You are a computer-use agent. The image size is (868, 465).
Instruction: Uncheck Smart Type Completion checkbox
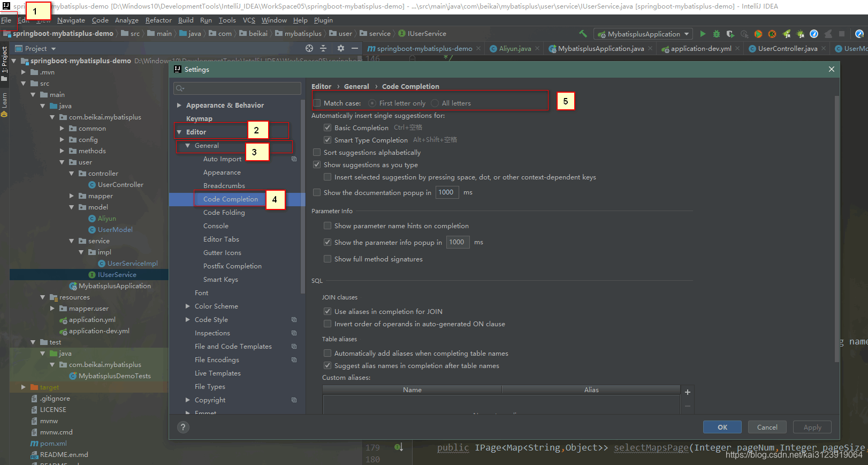click(328, 140)
